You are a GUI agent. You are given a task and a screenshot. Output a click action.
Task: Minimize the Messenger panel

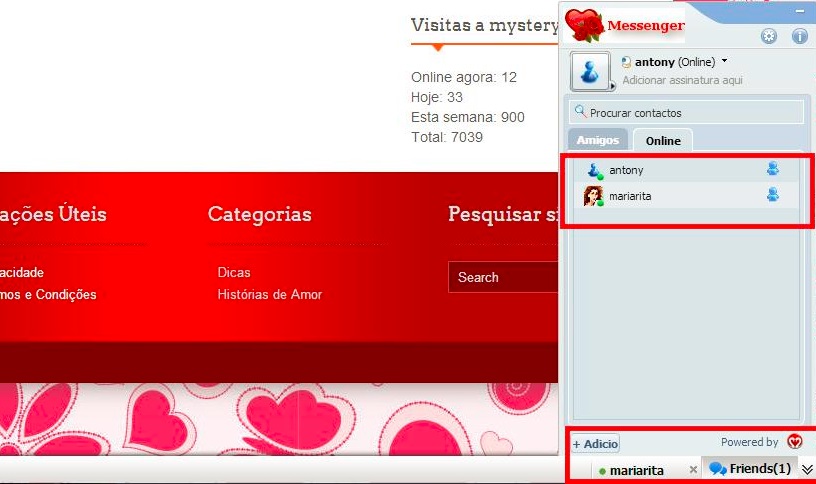pos(799,10)
